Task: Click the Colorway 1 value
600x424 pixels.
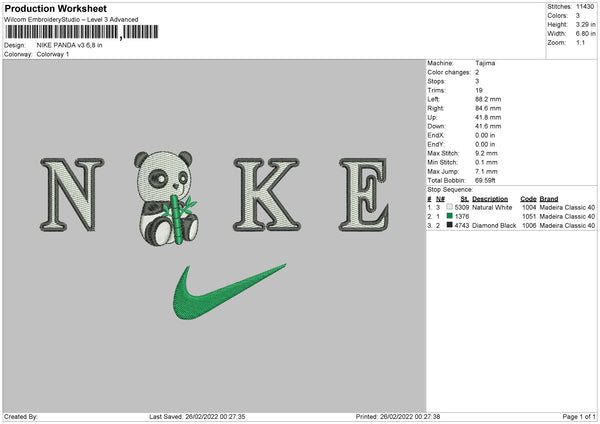Action: point(53,54)
